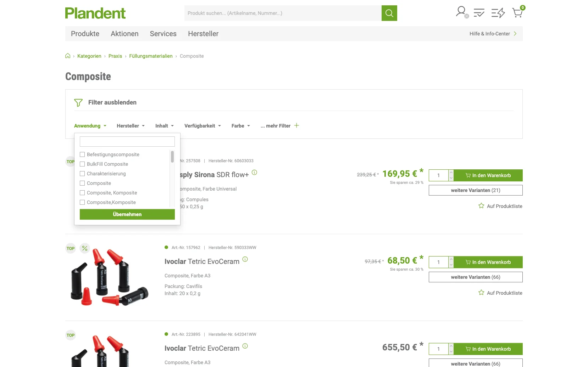
Task: Click the percent discount badge on Tetric EvoCeram
Action: coord(85,248)
